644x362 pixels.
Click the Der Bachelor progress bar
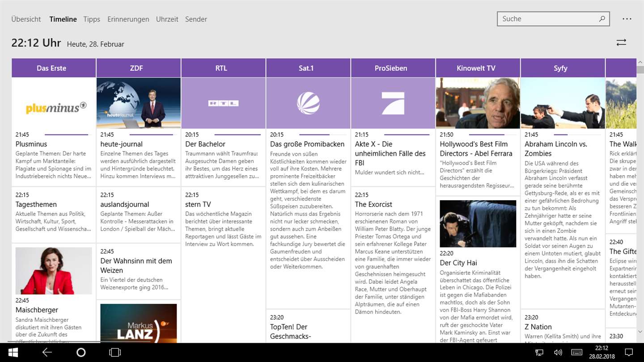[x=238, y=135]
